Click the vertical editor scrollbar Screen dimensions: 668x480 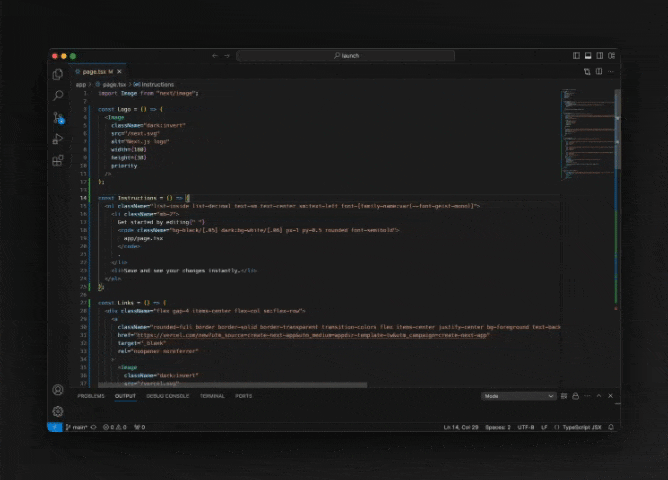tap(617, 129)
